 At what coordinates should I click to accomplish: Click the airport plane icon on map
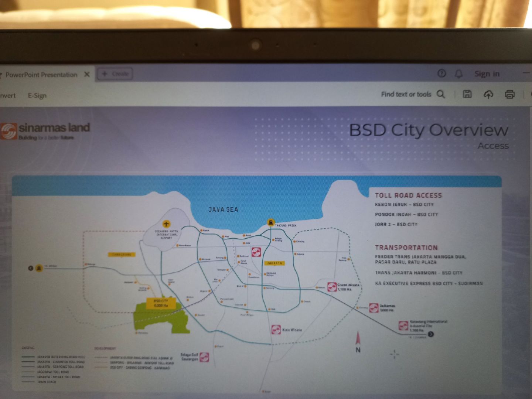coord(166,224)
